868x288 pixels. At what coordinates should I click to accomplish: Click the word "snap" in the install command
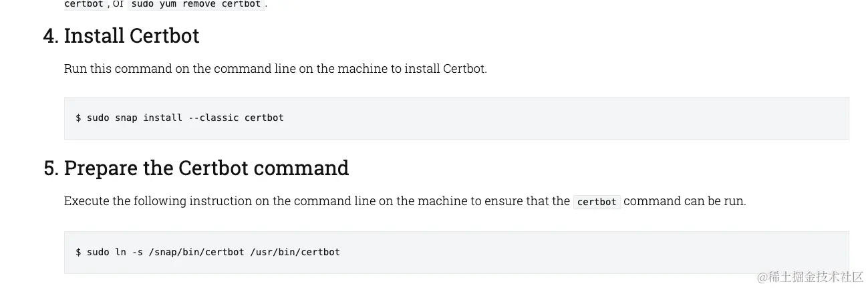[x=126, y=118]
